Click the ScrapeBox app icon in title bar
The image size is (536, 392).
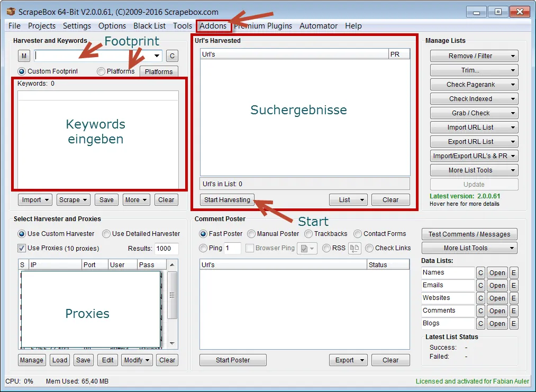point(11,12)
